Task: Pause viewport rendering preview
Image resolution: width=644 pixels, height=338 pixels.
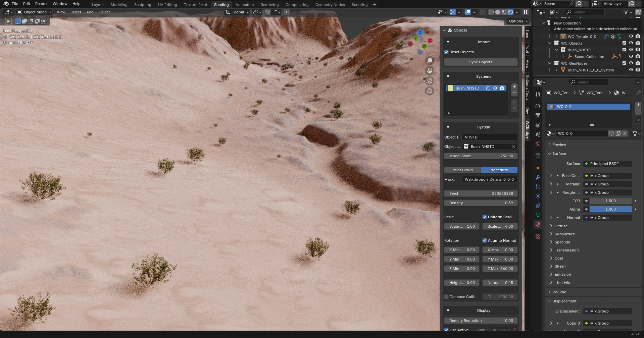Action: tap(526, 12)
